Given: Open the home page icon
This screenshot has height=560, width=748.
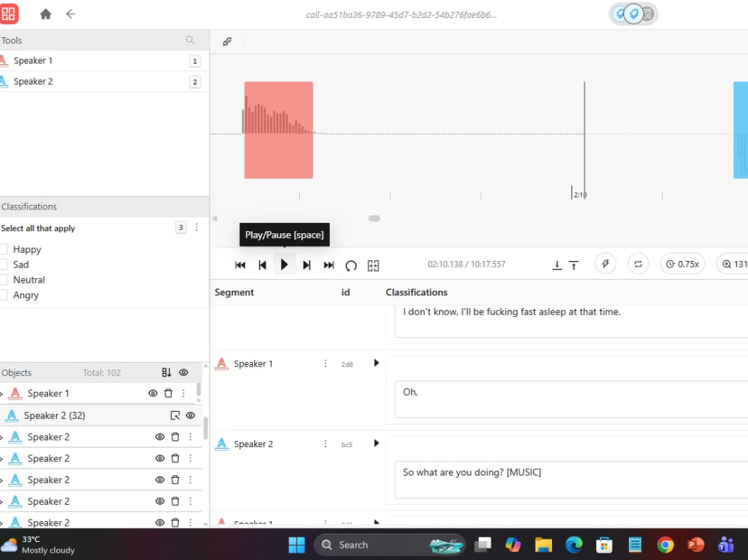Looking at the screenshot, I should tap(46, 14).
